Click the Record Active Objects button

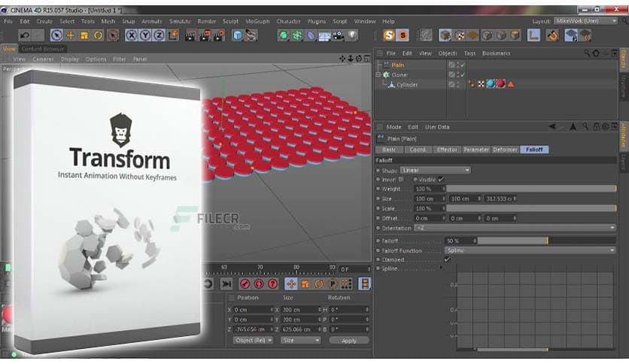point(245,284)
